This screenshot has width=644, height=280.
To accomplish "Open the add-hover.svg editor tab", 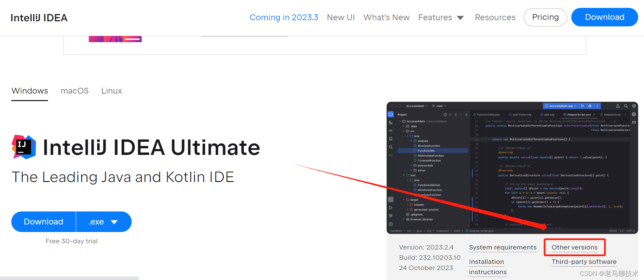I will (520, 114).
